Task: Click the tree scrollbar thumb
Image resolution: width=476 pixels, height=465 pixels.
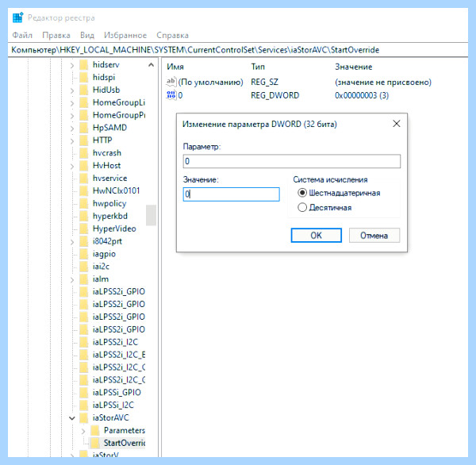Action: pos(151,215)
